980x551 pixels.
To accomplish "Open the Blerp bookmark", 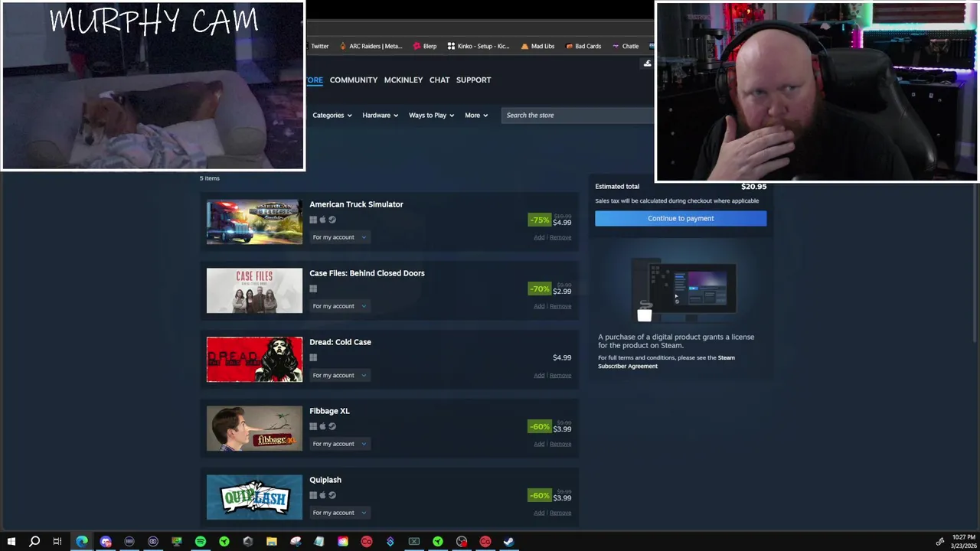I will pos(425,46).
